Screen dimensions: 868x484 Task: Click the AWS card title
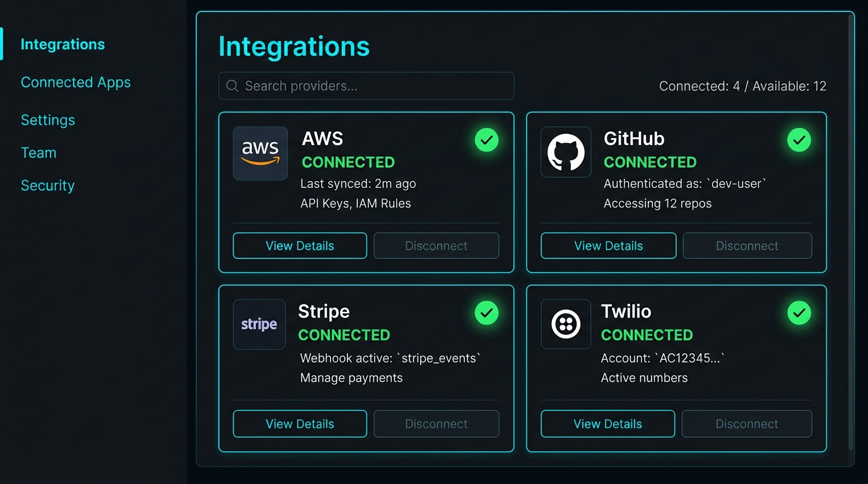322,139
